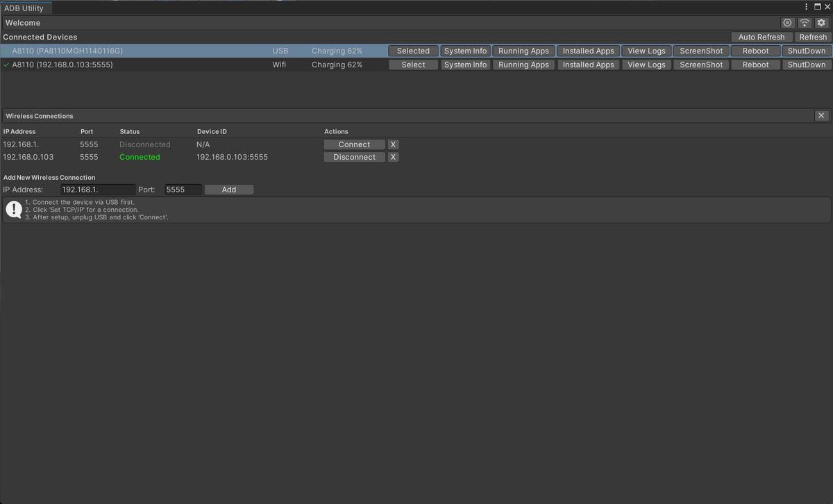Open wireless connections via the Wi-Fi icon
Screen dimensions: 833x504
pyautogui.click(x=805, y=23)
